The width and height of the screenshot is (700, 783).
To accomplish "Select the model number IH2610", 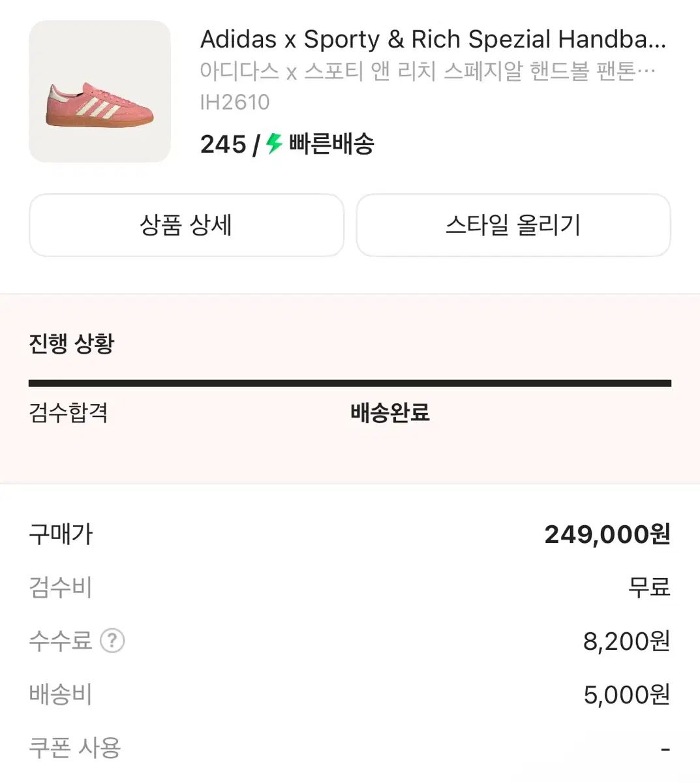I will [x=235, y=102].
